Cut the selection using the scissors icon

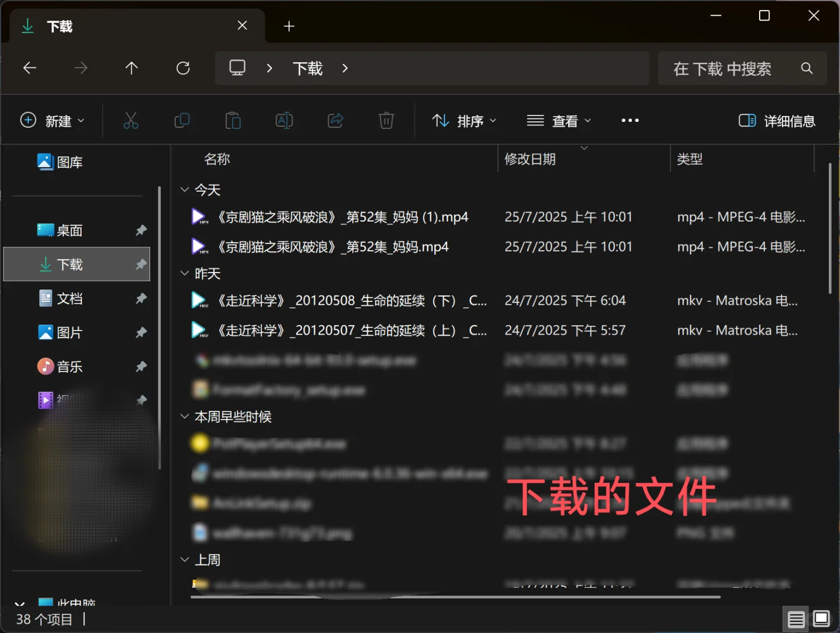pyautogui.click(x=131, y=120)
